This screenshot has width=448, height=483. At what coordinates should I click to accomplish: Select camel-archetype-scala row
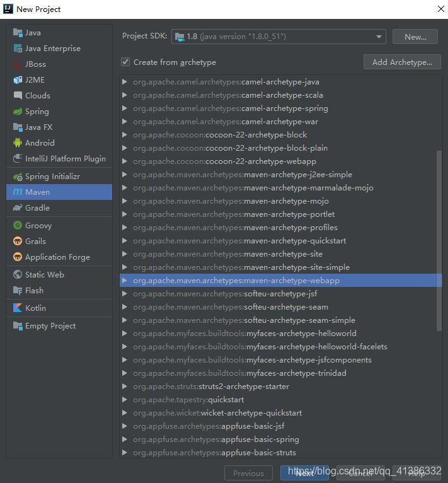(x=280, y=95)
